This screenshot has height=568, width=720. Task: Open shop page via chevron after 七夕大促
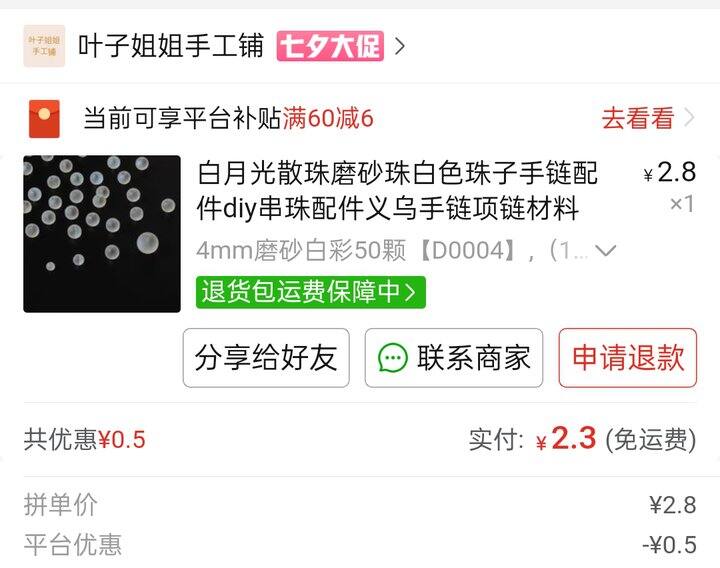pos(400,46)
